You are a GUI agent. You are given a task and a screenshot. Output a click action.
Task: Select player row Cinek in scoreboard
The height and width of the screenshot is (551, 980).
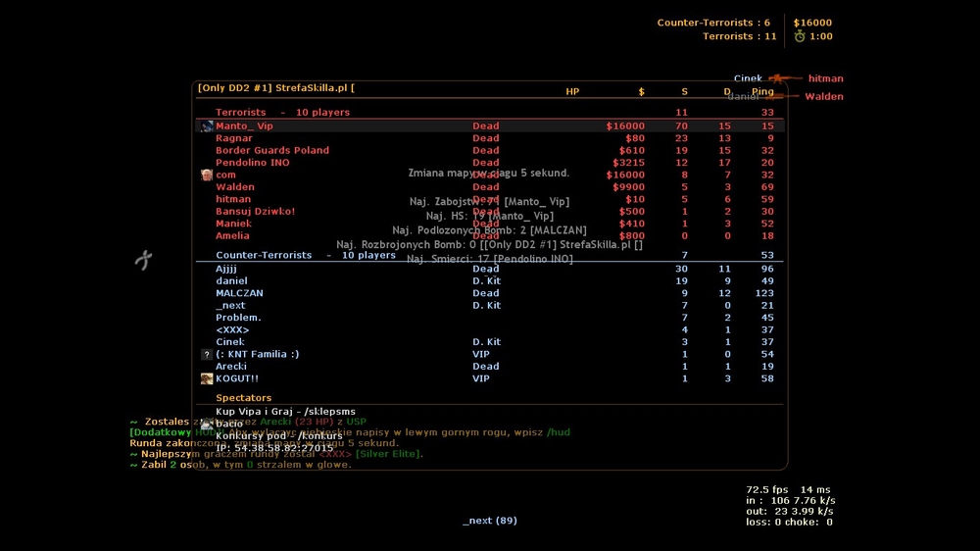(x=489, y=342)
